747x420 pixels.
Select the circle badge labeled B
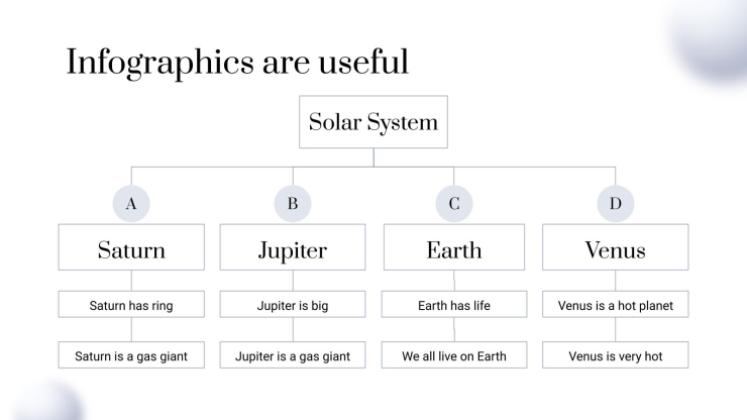(x=293, y=204)
